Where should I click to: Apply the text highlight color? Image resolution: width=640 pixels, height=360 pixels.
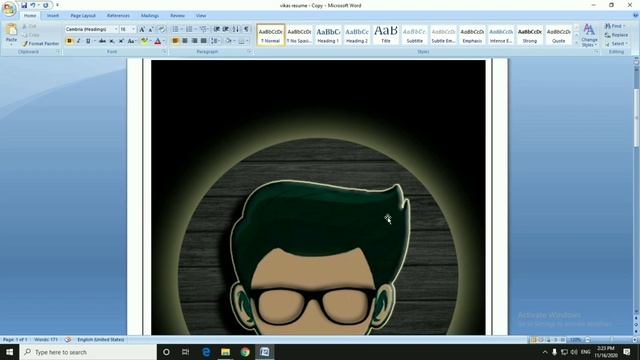(144, 41)
